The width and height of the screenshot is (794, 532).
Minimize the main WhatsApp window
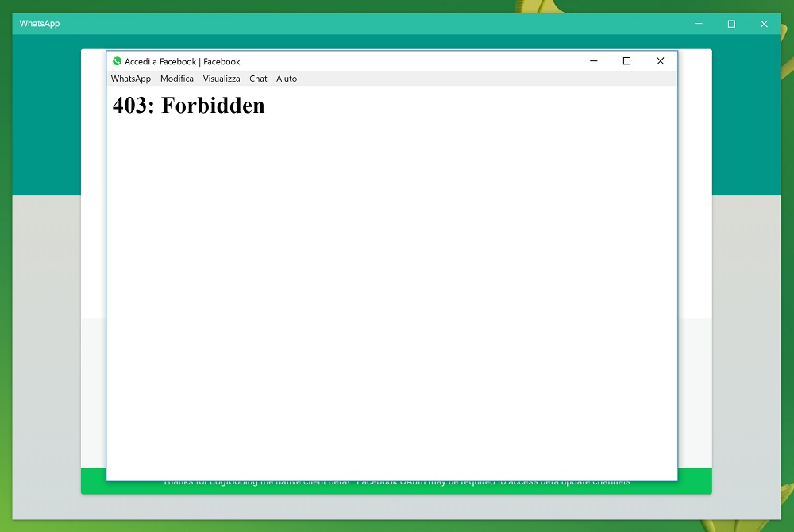(x=698, y=24)
